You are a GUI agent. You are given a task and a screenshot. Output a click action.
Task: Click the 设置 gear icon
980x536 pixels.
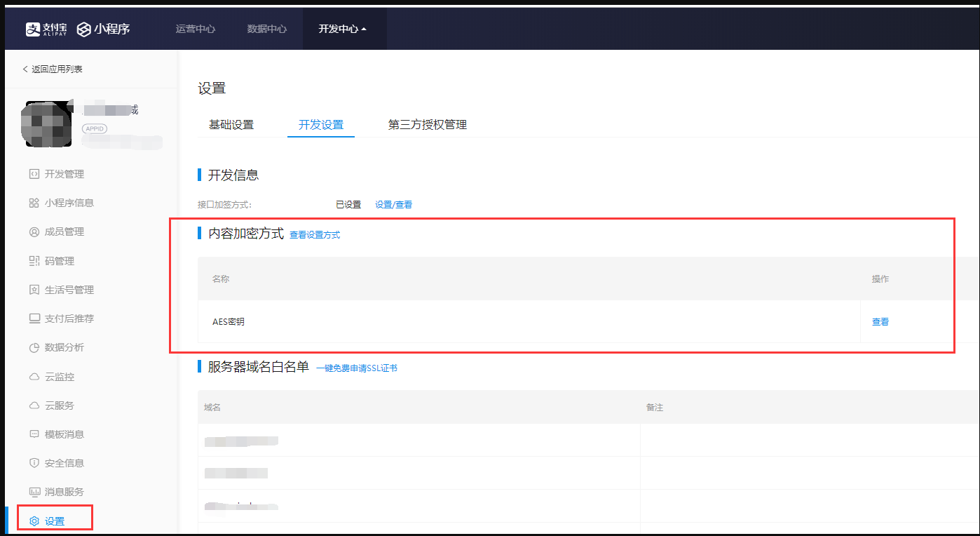coord(34,521)
